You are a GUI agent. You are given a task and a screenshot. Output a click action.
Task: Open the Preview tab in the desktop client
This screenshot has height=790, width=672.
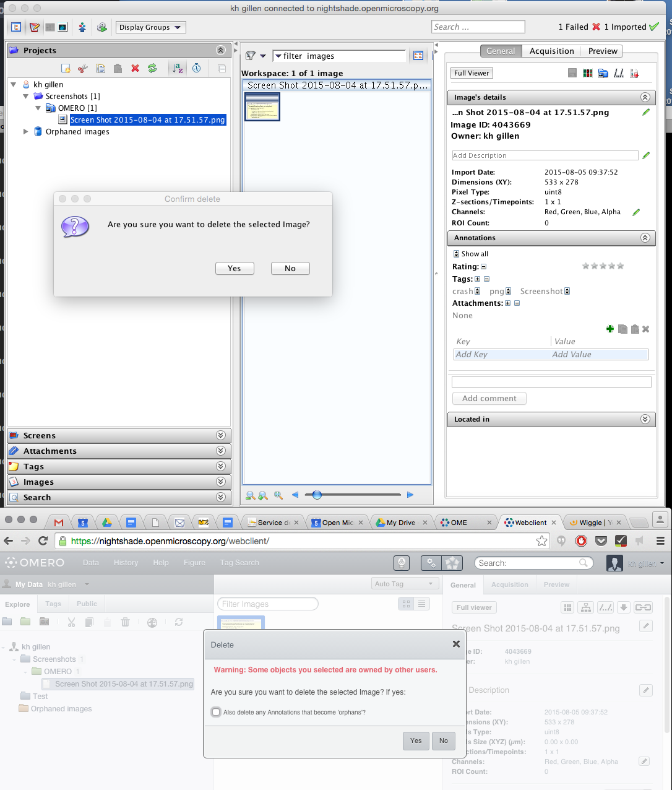[x=603, y=51]
